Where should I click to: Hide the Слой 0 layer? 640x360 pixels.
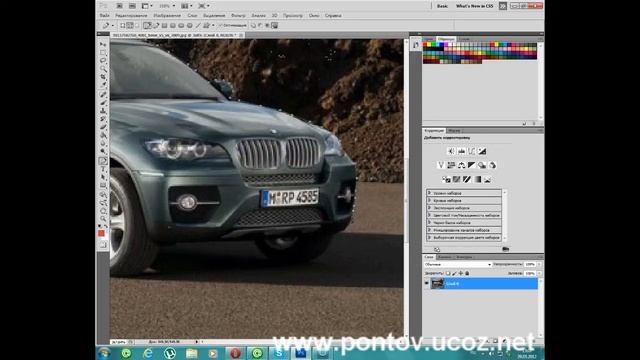(x=427, y=283)
